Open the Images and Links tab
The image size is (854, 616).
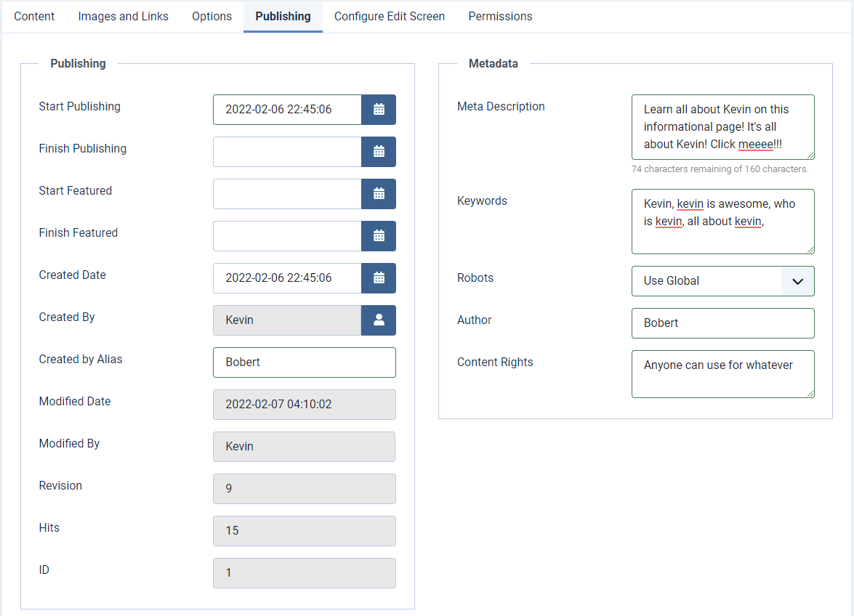(123, 16)
